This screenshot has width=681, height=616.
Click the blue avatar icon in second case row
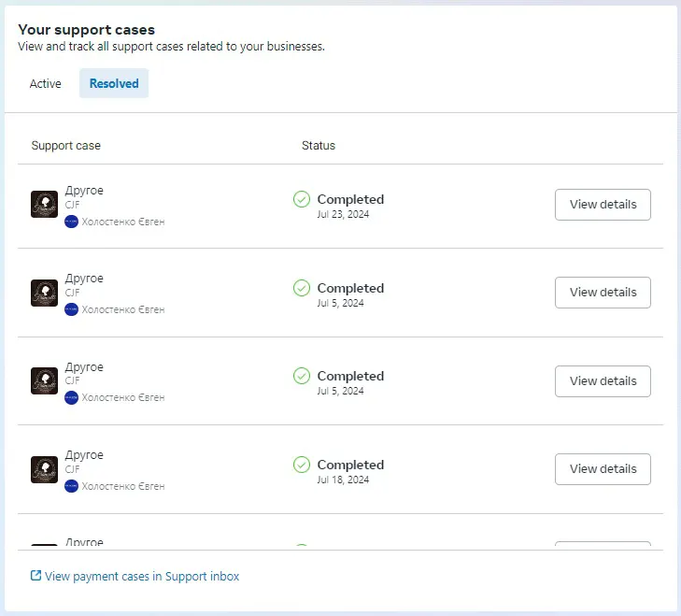click(71, 309)
